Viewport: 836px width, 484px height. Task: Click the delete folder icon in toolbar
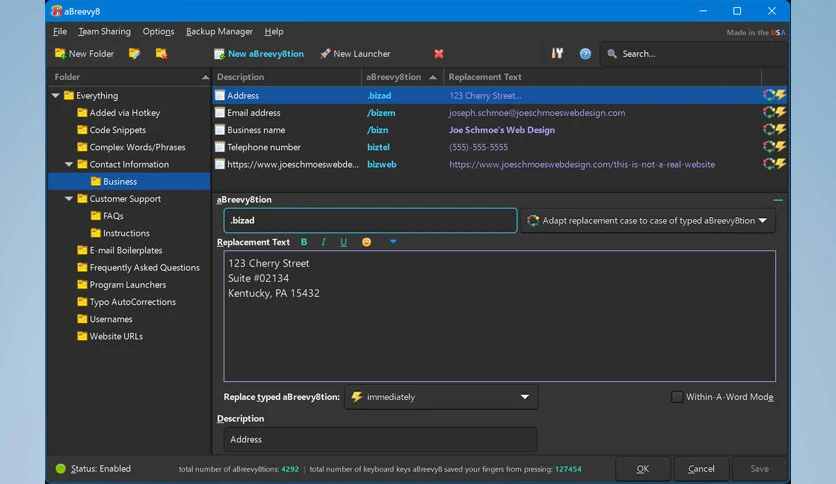[x=161, y=54]
